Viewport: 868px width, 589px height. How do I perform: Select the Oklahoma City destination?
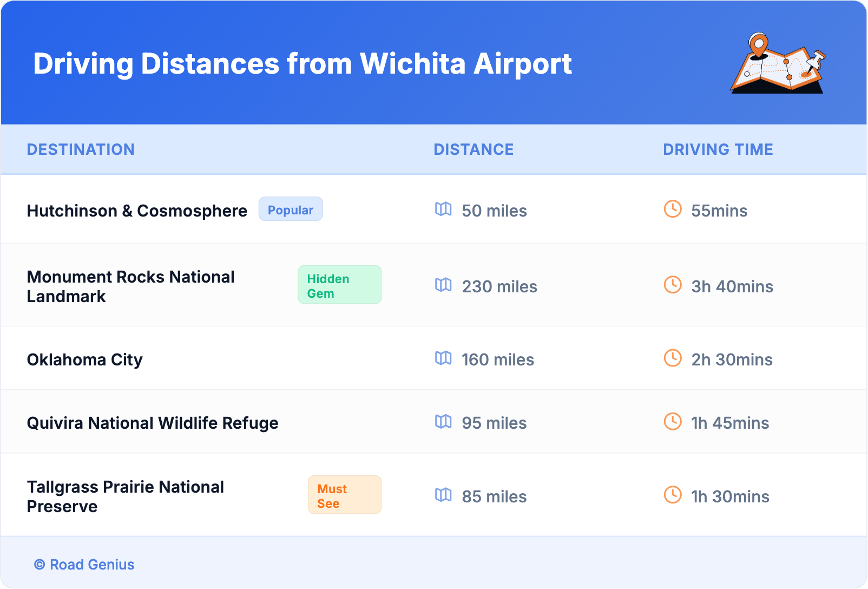tap(85, 360)
